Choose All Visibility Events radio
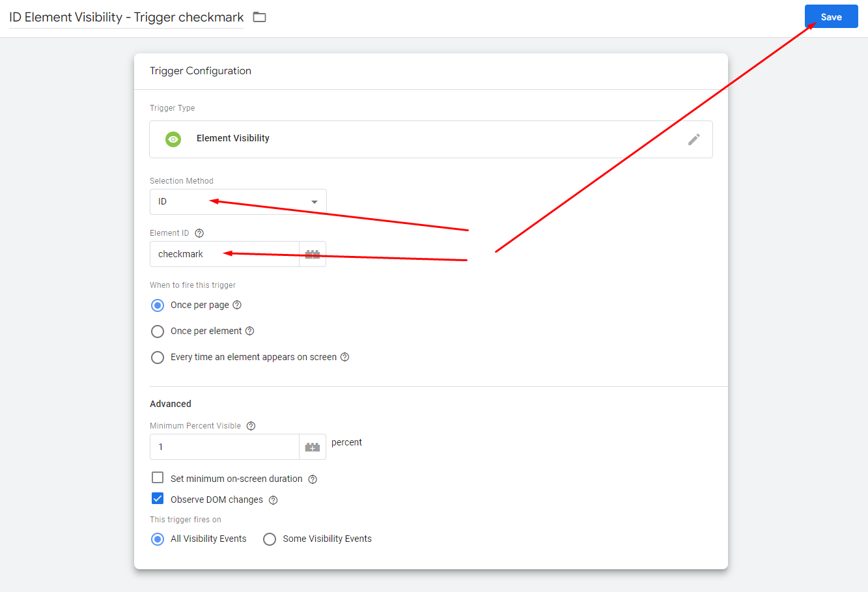The image size is (868, 592). coord(158,539)
